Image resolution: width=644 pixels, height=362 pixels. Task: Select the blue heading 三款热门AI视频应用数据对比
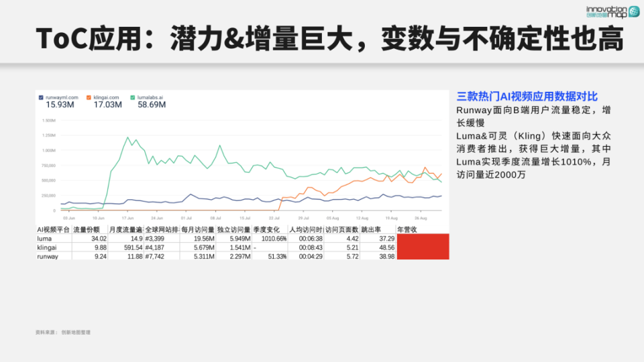(x=527, y=97)
